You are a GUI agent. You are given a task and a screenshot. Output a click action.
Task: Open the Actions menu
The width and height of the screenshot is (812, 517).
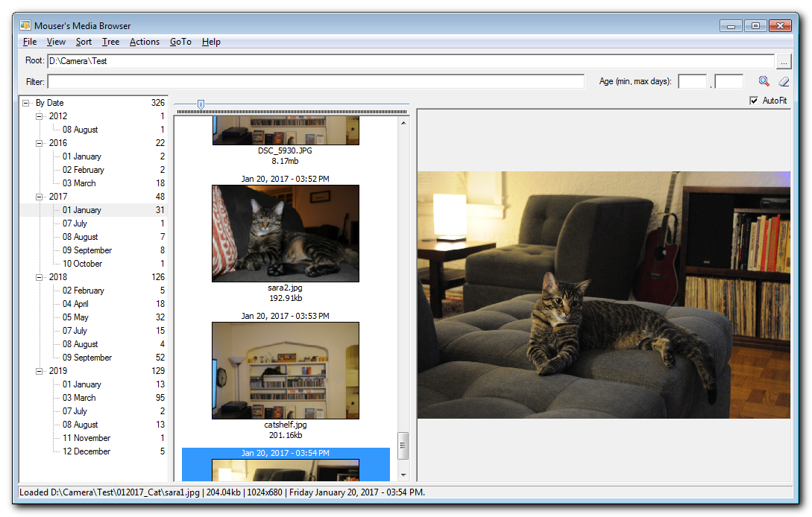coord(145,42)
